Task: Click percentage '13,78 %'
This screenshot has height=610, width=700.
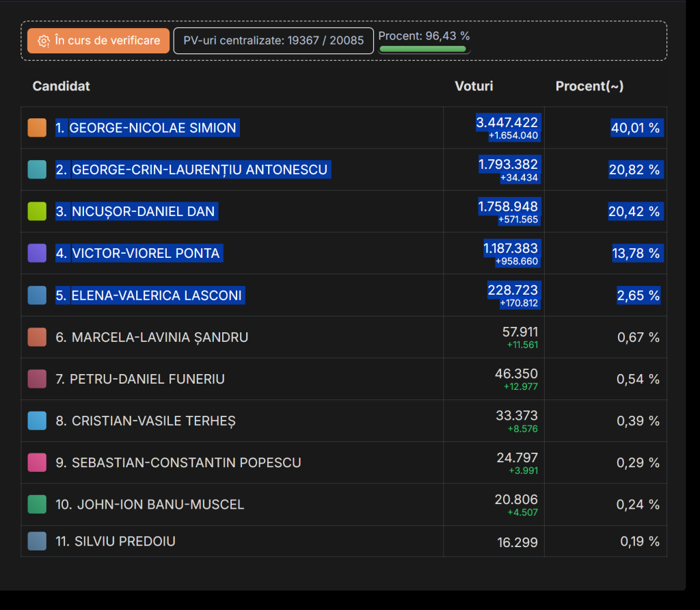Action: tap(636, 253)
